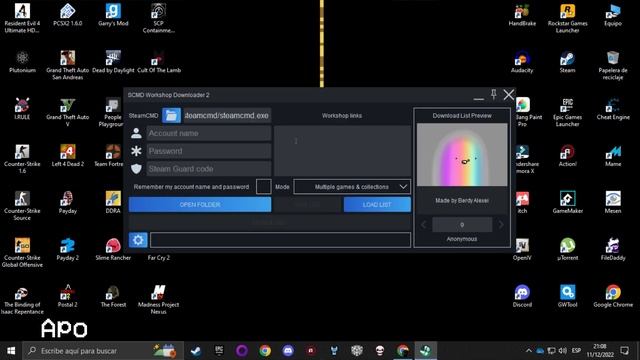Open the Mode dropdown
This screenshot has height=360, width=640.
(x=352, y=187)
